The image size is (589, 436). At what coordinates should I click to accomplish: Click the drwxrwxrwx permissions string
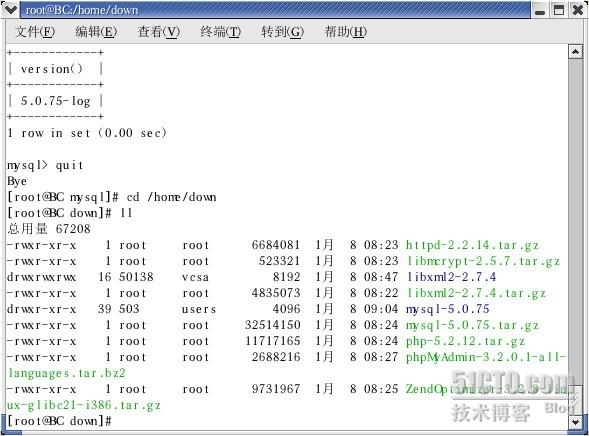tap(41, 277)
